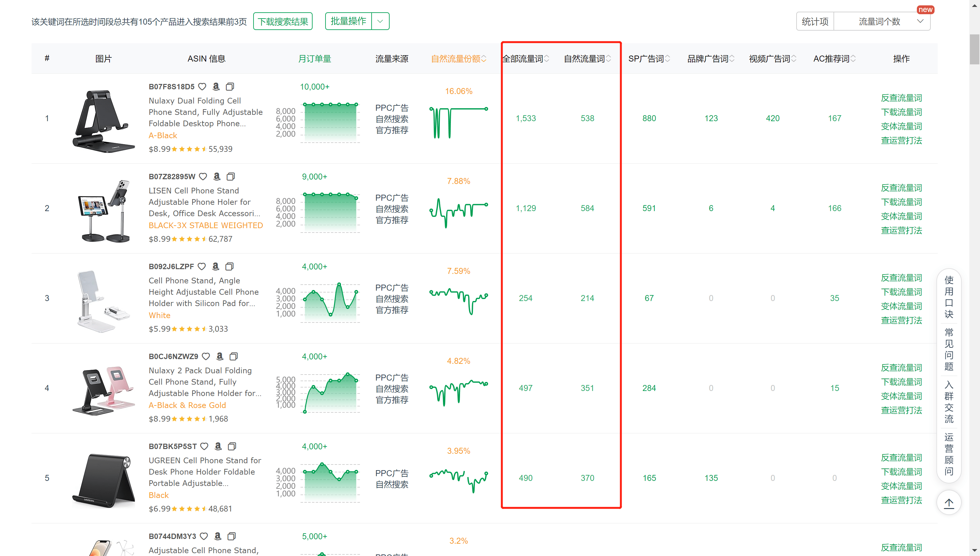Click 反查流量词 for UGREEN stand row
980x556 pixels.
901,458
